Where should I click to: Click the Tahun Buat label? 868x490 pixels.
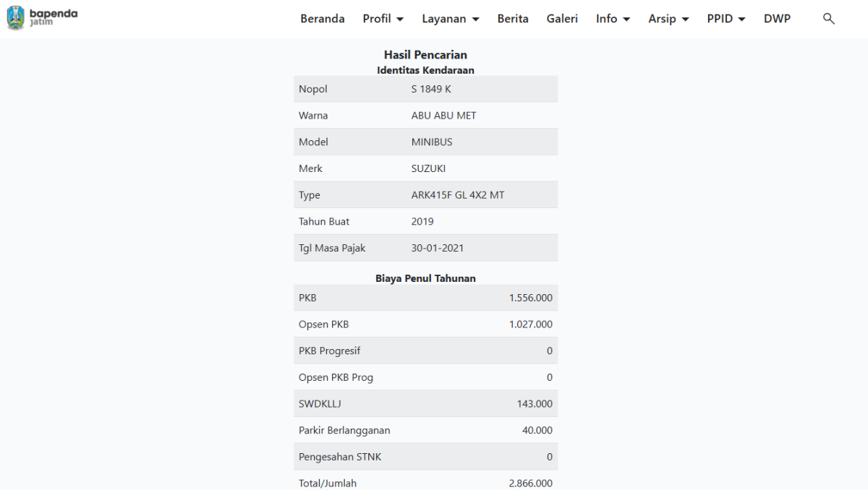pyautogui.click(x=324, y=221)
